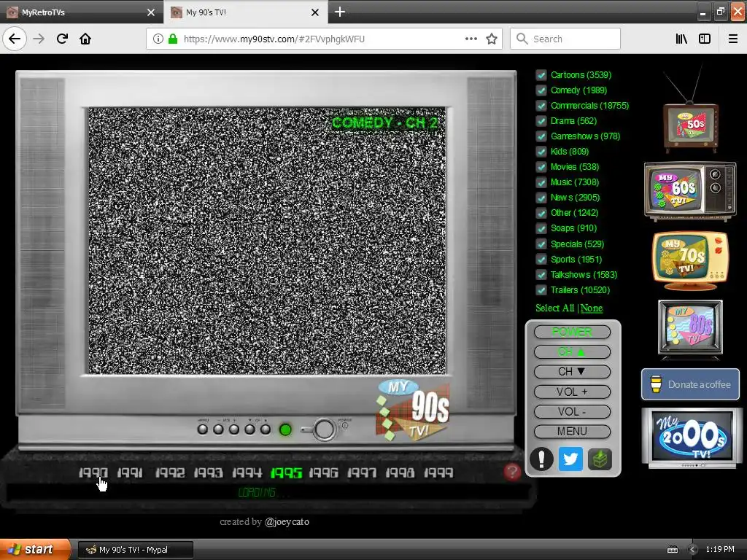Click the CH down remote button
This screenshot has height=560, width=747.
point(572,371)
